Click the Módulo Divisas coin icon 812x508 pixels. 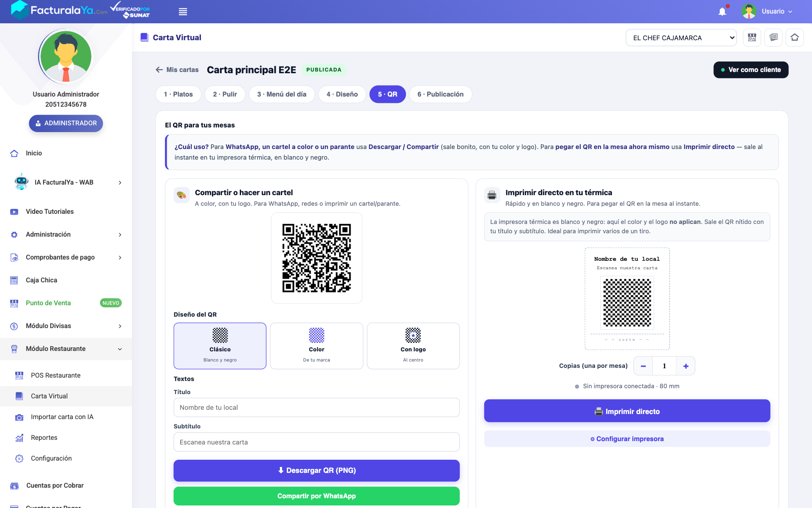pyautogui.click(x=14, y=326)
